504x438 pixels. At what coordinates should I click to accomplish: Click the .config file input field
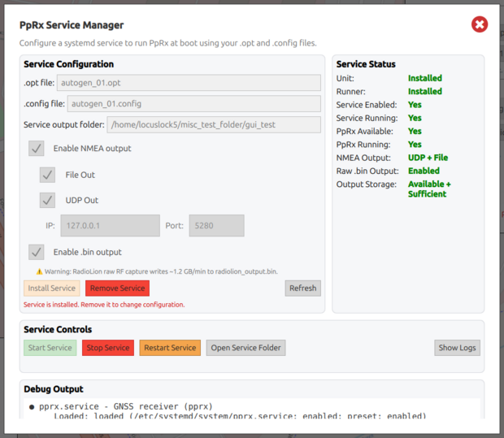[193, 103]
